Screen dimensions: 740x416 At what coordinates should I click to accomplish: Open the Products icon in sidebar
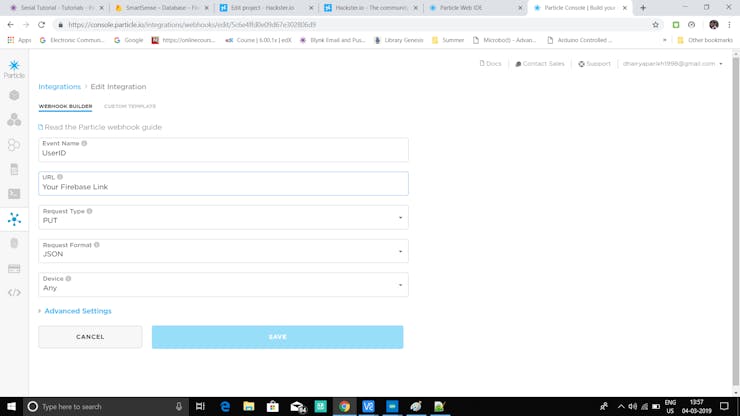pos(14,120)
